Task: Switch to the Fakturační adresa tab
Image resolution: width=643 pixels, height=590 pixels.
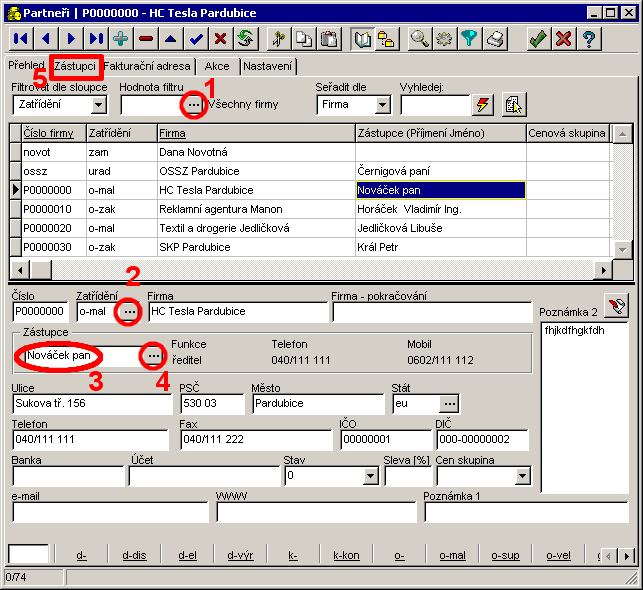Action: (146, 66)
